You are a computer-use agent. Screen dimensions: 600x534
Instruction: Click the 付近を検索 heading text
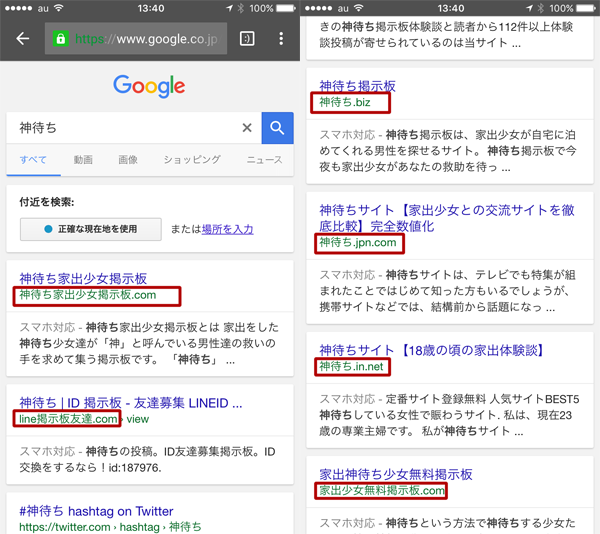click(47, 202)
